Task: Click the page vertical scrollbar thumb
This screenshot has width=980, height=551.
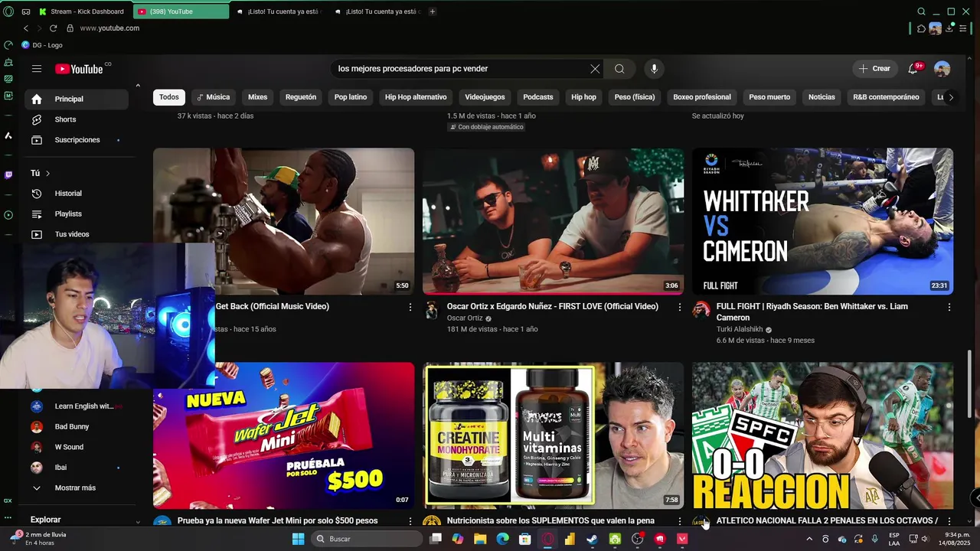Action: (970, 384)
